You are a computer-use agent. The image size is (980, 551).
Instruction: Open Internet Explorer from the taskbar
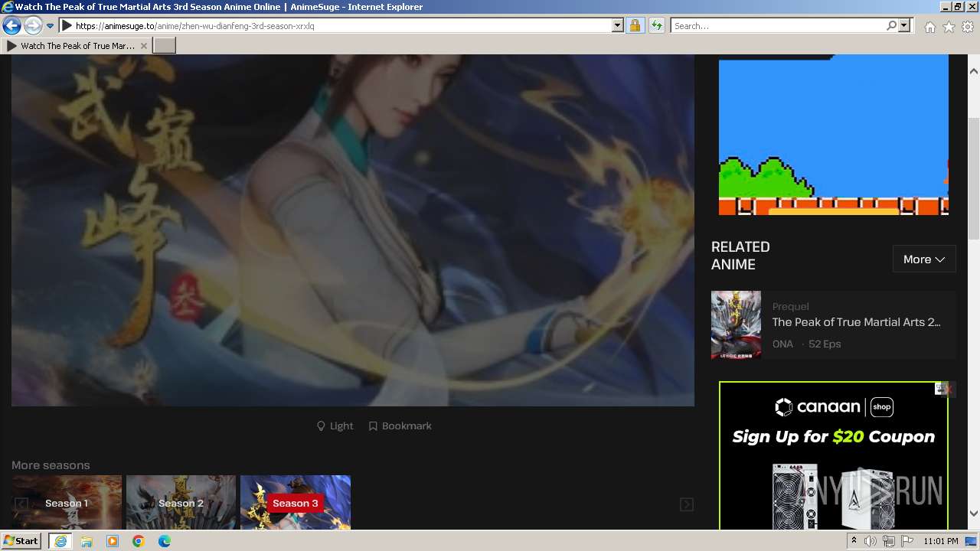(60, 541)
